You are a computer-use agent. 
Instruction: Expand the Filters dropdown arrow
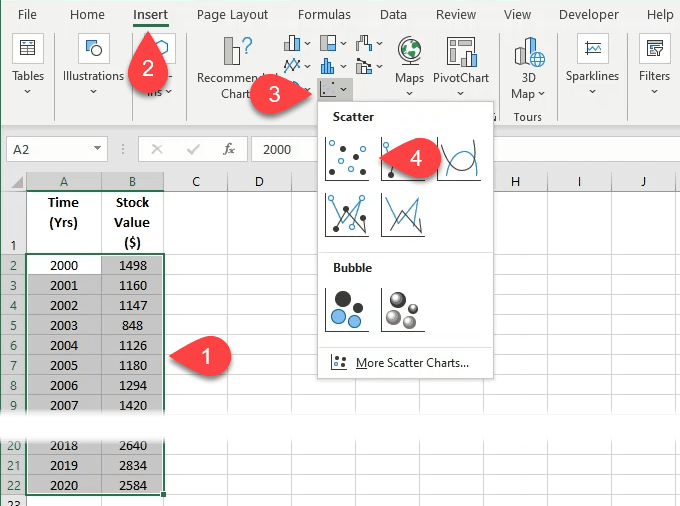coord(654,91)
